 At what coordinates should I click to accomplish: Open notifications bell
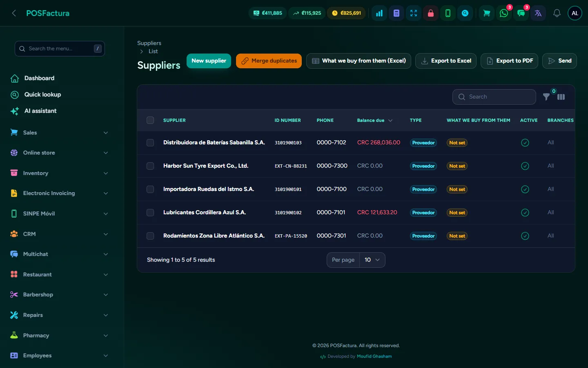click(557, 13)
